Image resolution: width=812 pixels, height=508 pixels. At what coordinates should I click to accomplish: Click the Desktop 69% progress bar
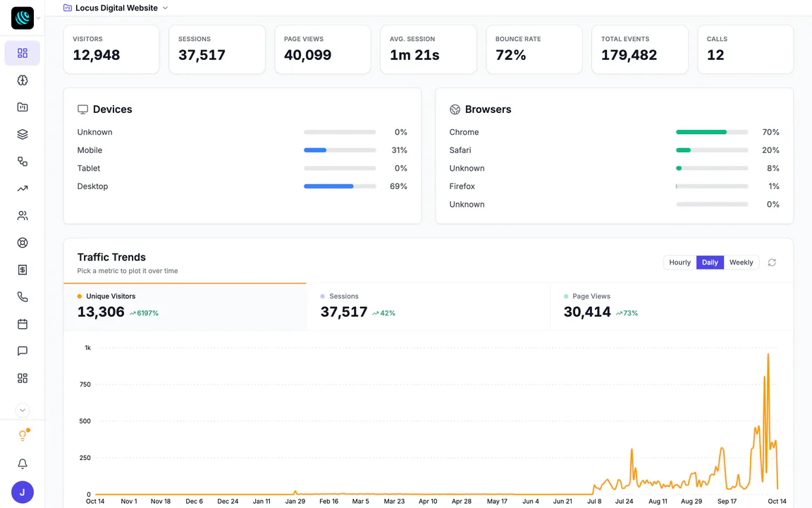340,186
